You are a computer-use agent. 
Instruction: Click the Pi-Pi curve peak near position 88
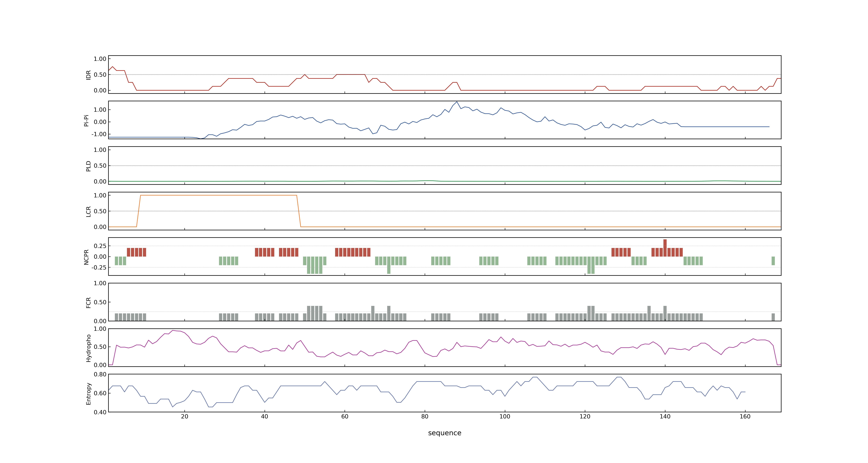point(457,102)
